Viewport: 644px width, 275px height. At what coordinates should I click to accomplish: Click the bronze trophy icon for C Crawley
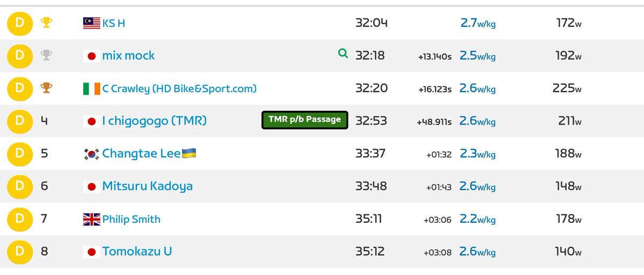pos(46,88)
